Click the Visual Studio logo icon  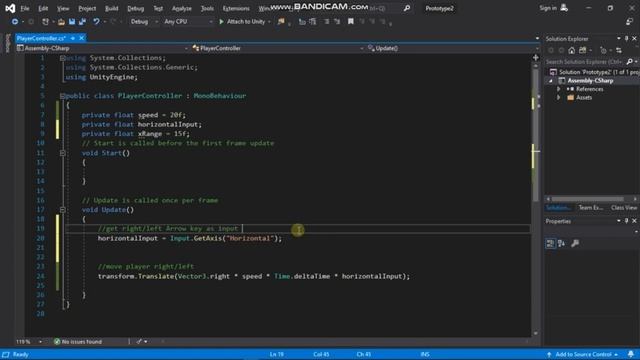(x=10, y=8)
